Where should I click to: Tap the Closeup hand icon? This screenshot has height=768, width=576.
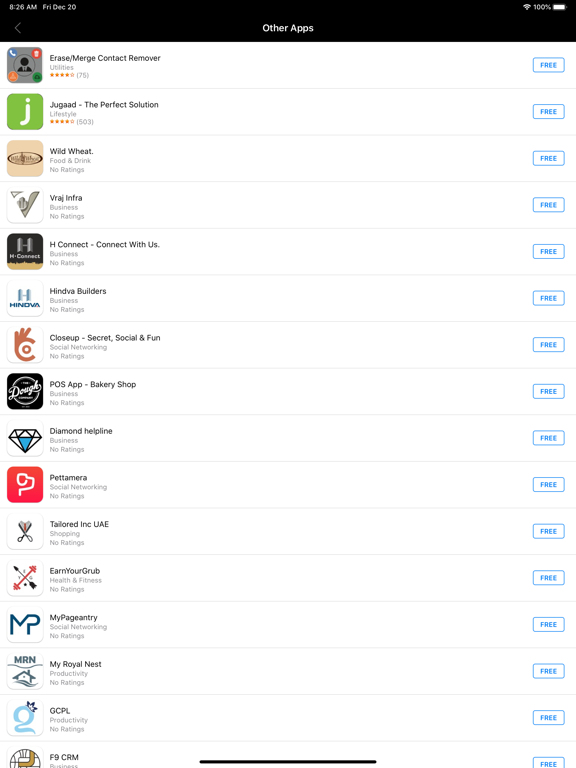click(25, 345)
